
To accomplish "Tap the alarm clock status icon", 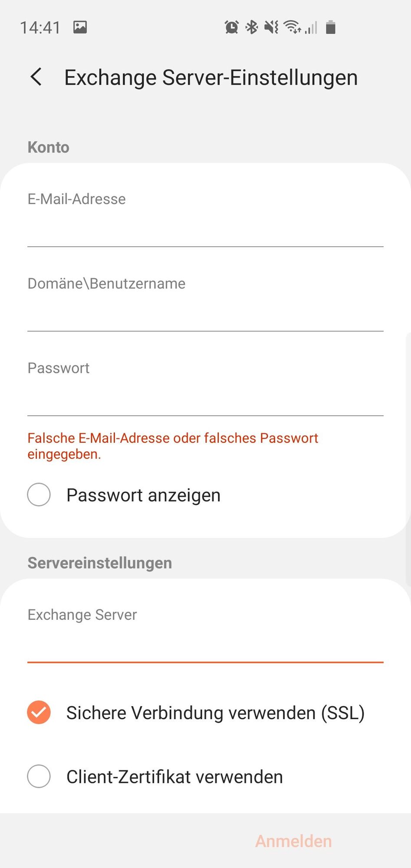I will tap(231, 27).
